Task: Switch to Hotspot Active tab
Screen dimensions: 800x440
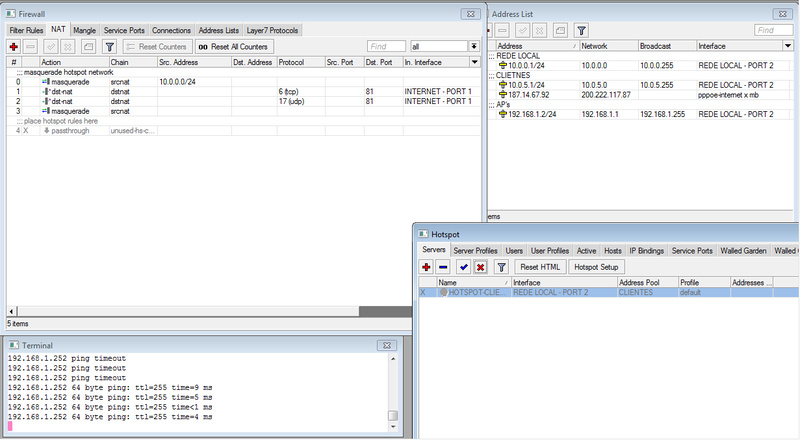Action: click(586, 251)
